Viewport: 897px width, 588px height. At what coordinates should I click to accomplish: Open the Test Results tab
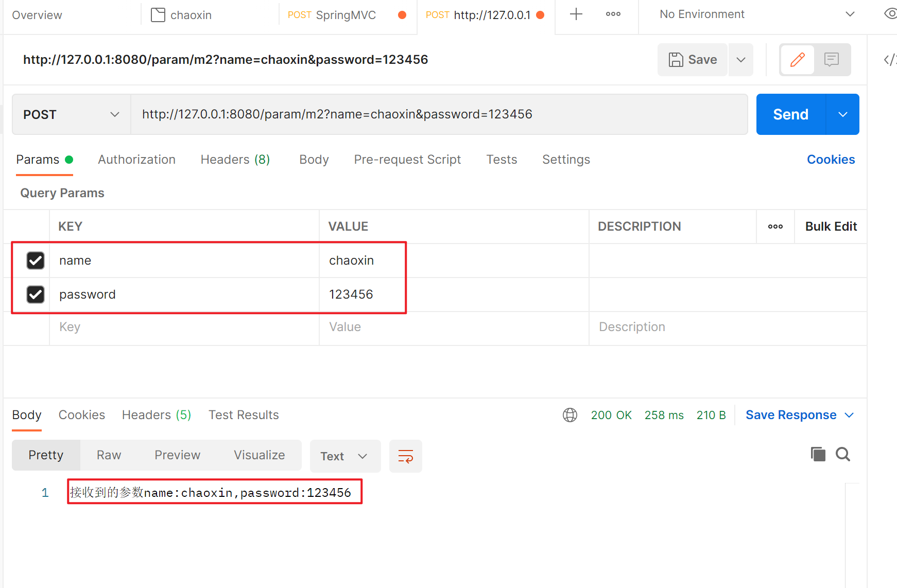point(244,415)
